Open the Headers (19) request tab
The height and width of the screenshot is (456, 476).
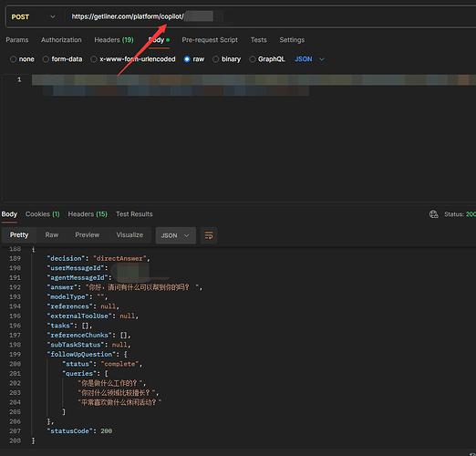[114, 40]
